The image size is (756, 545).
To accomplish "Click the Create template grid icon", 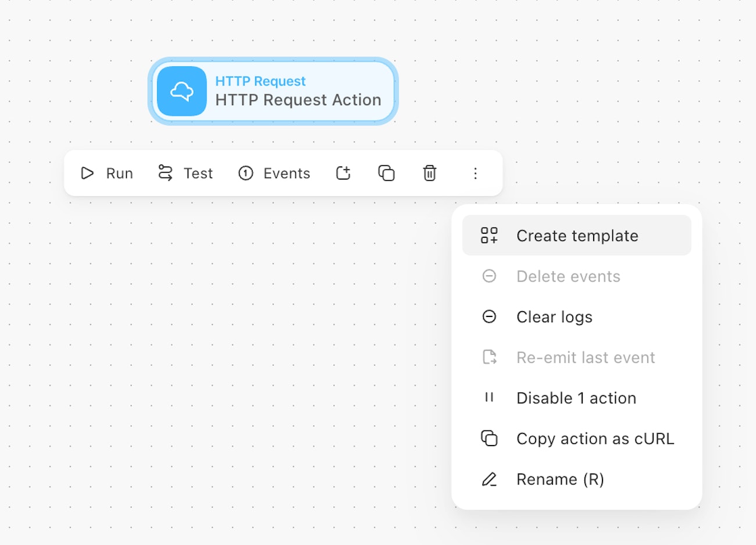I will (x=489, y=236).
